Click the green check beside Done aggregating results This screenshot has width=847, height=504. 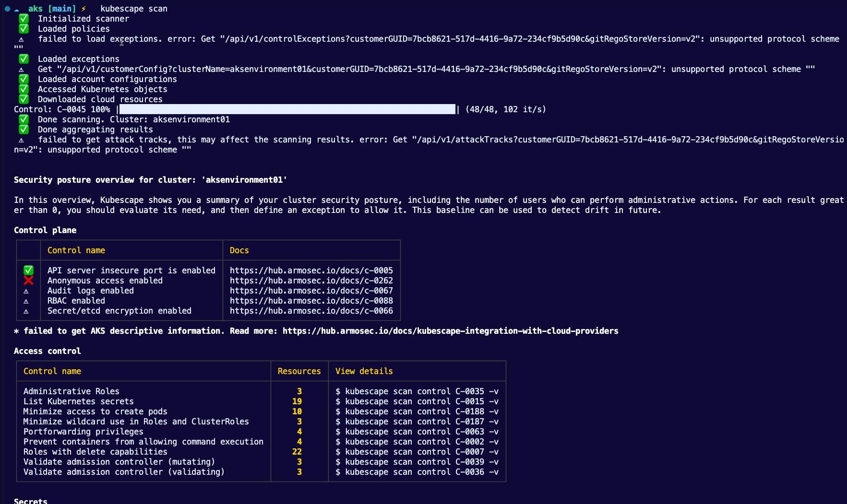tap(24, 129)
